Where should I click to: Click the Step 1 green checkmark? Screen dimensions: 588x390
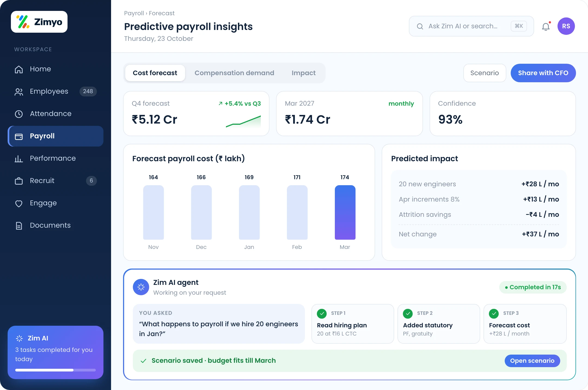coord(322,314)
